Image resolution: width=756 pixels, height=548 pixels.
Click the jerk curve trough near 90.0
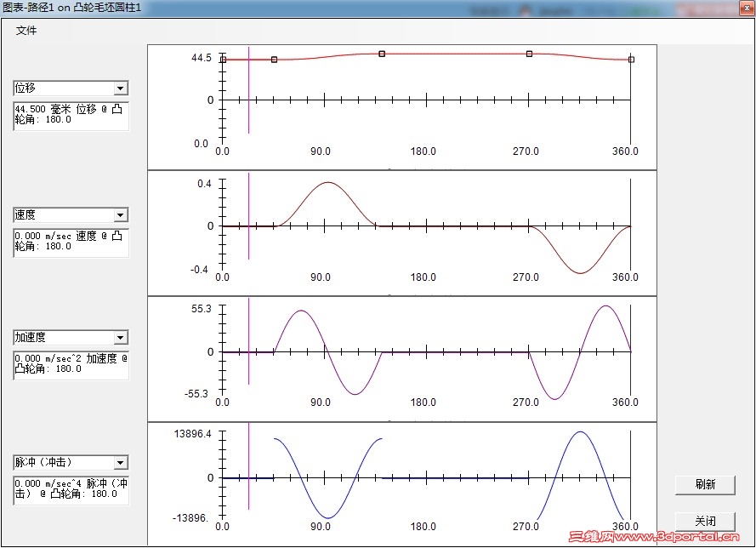328,518
